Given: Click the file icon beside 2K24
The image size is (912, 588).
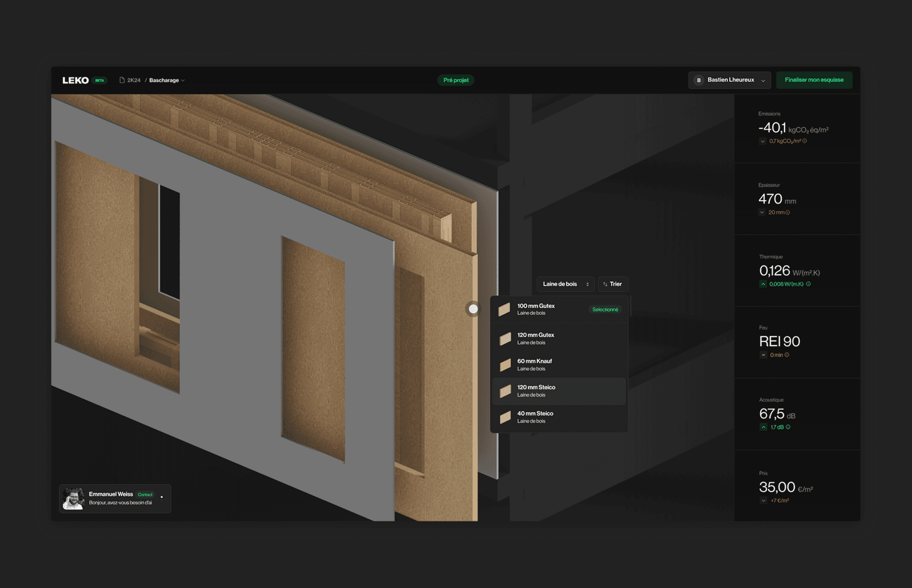Looking at the screenshot, I should coord(122,80).
